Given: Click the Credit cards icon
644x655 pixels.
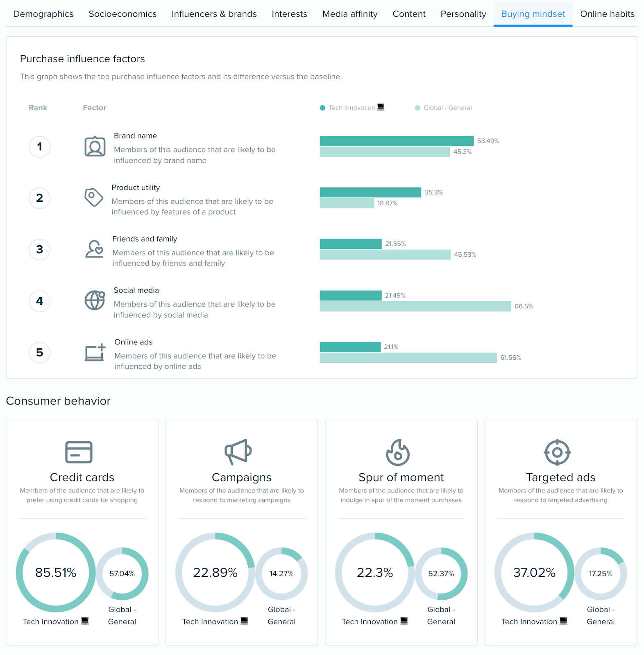Looking at the screenshot, I should point(79,452).
